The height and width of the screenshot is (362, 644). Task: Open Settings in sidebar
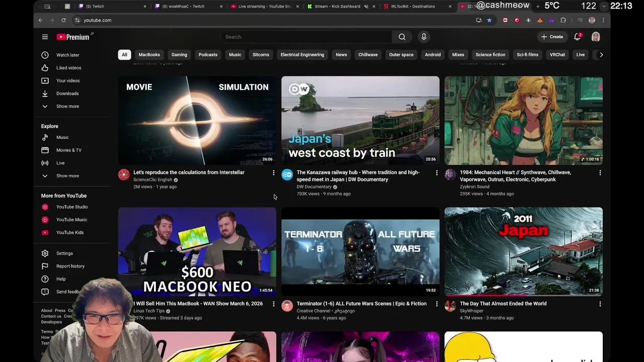pyautogui.click(x=64, y=253)
